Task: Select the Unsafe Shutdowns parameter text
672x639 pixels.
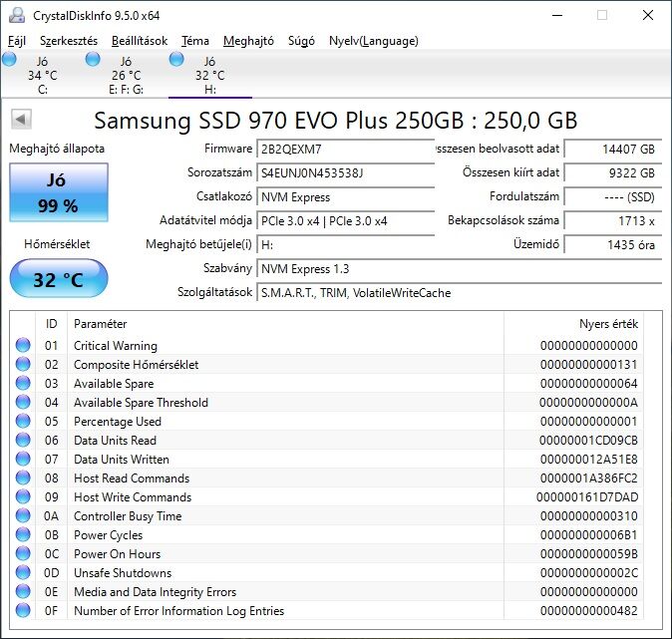Action: click(x=123, y=572)
